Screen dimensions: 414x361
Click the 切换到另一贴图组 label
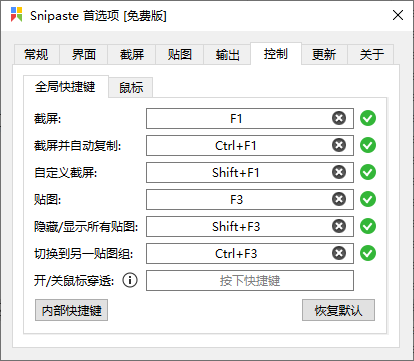tap(83, 254)
